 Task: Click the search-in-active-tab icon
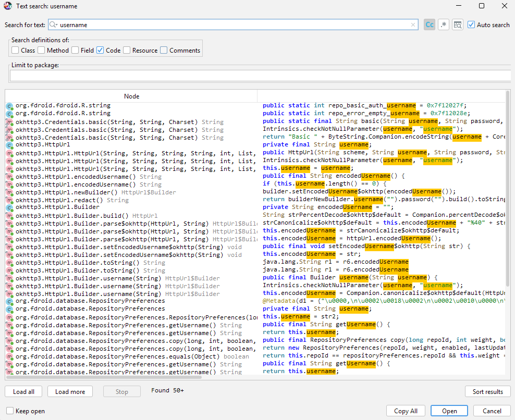click(x=458, y=24)
